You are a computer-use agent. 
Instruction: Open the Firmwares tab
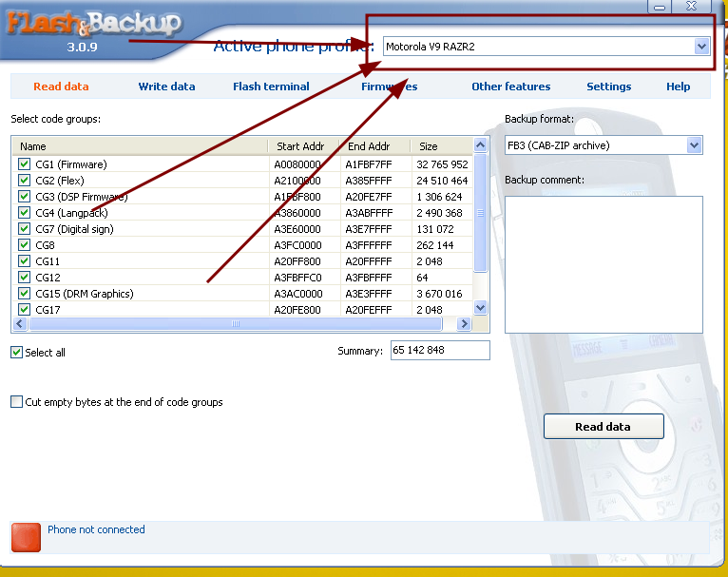coord(389,87)
